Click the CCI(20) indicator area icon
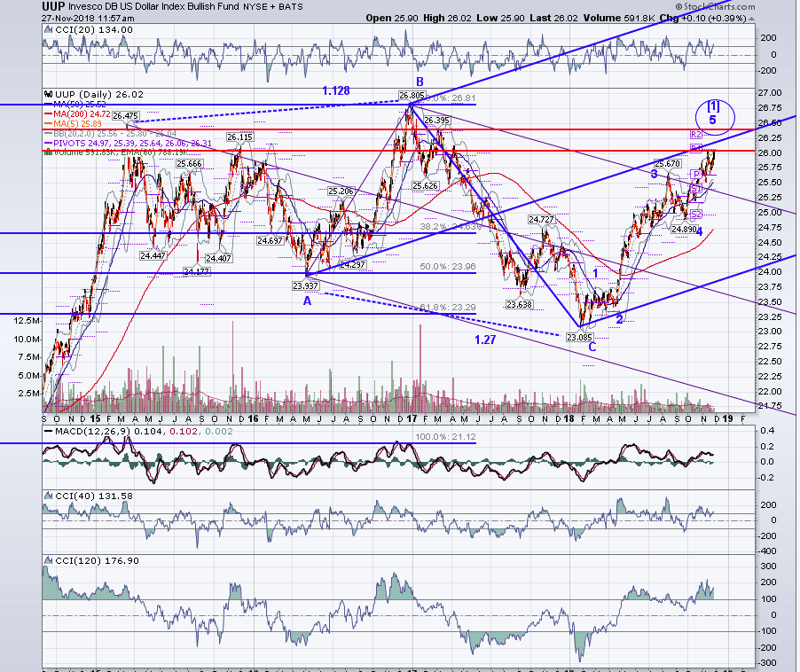Viewport: 800px width, 672px height. (49, 30)
